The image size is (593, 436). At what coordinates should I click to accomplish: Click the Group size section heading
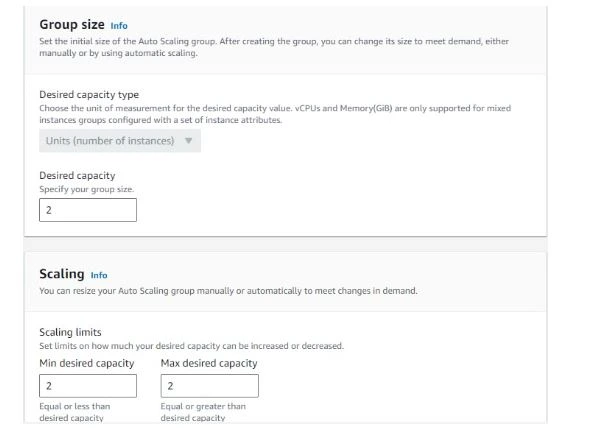72,25
